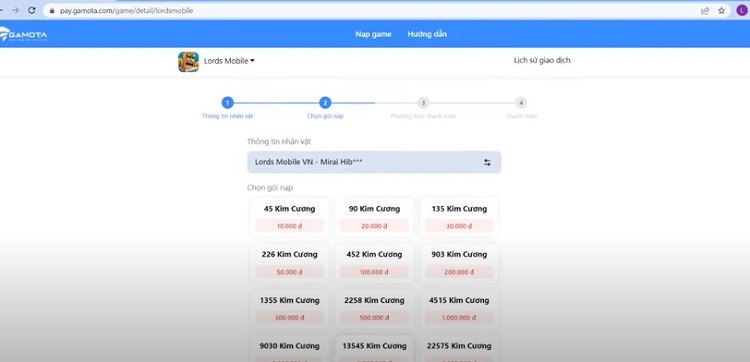Image resolution: width=750 pixels, height=362 pixels.
Task: Click the 300.000 đ price label
Action: 289,317
